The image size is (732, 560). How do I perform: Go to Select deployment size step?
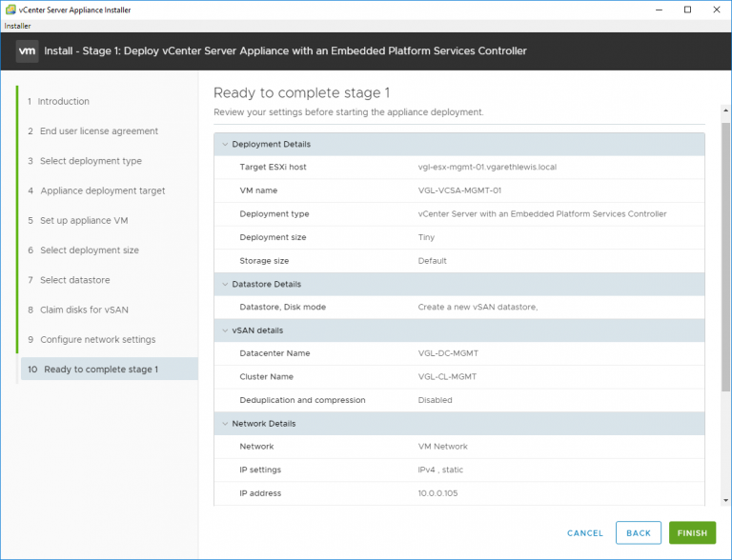pos(83,250)
